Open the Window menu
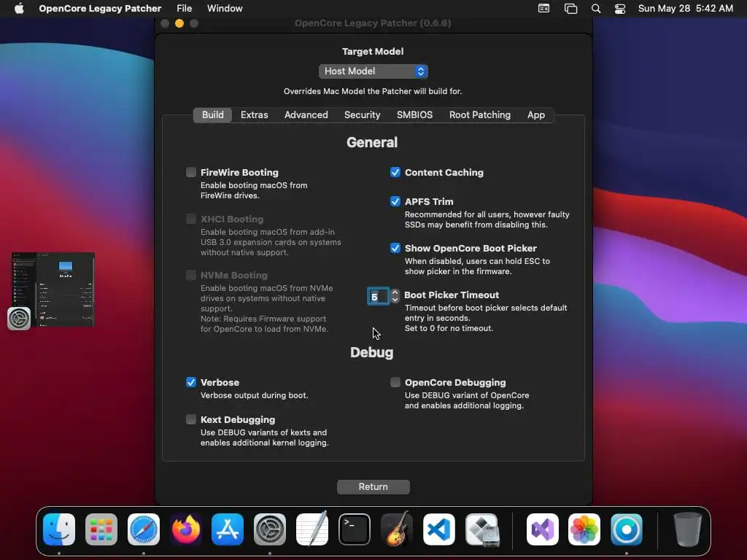Screen dimensions: 747x560 (x=225, y=9)
